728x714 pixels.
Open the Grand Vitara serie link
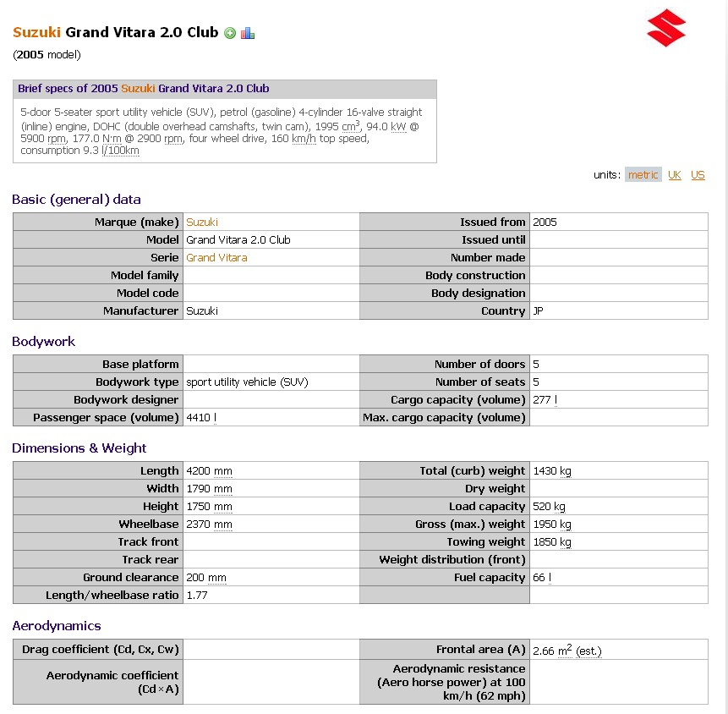coord(216,257)
